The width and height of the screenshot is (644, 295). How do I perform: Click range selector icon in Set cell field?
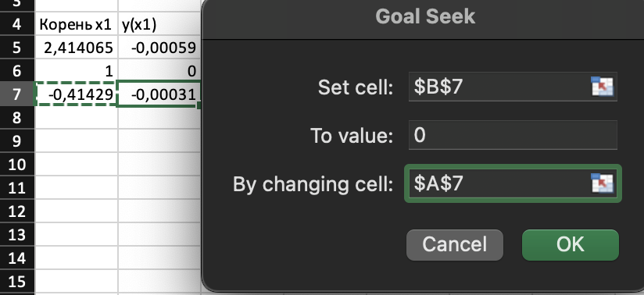click(602, 87)
